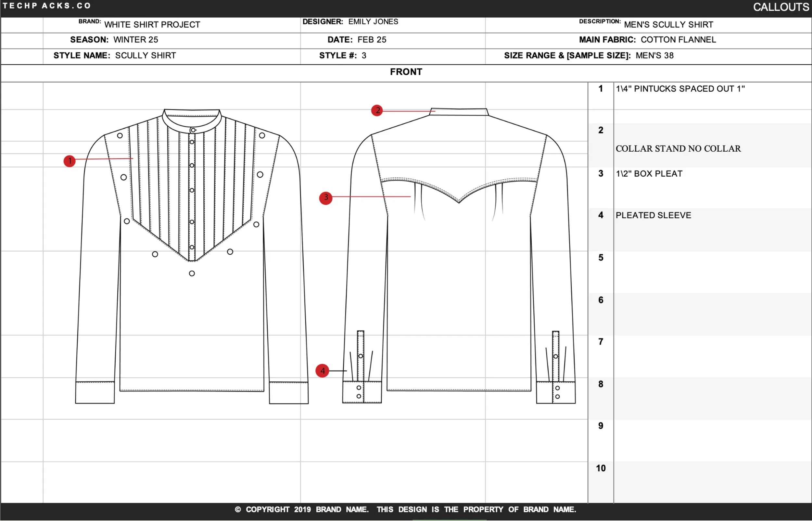Screen dimensions: 812x521
Task: Select callout marker 2 at the collar stand
Action: coord(377,111)
